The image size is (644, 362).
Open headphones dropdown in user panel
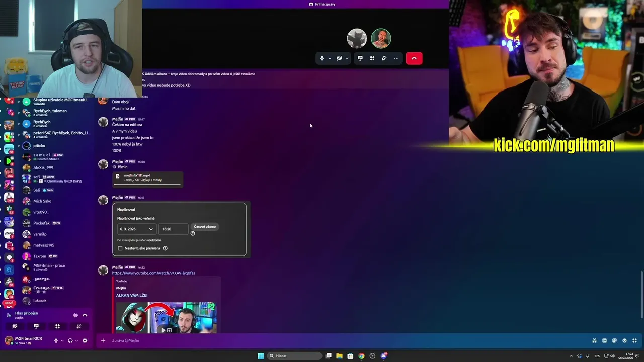(x=76, y=340)
